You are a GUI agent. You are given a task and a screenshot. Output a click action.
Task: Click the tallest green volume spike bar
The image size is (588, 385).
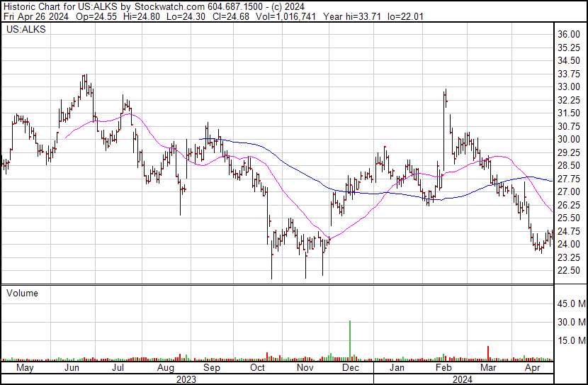point(350,340)
